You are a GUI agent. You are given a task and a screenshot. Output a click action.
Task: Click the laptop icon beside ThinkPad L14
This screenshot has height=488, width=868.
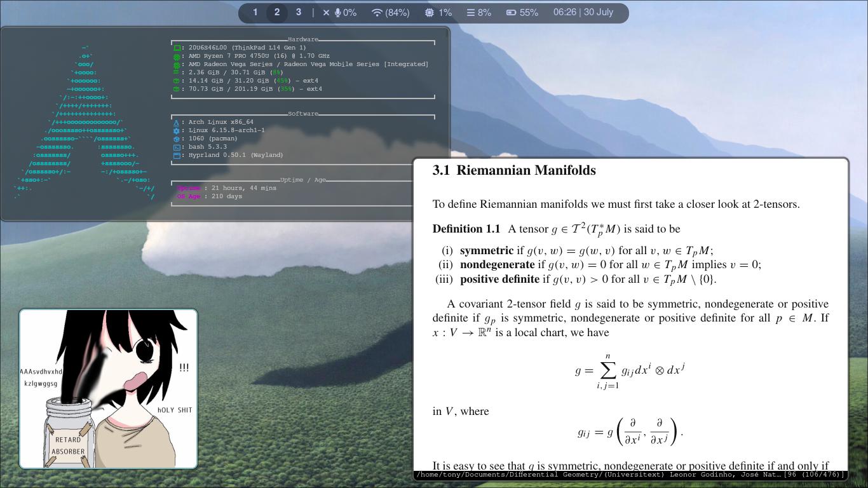pos(177,48)
